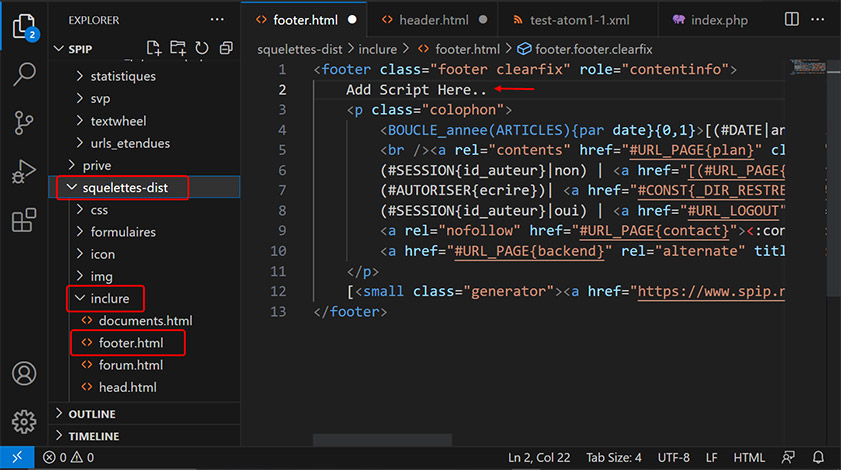
Task: Click inclure in the breadcrumb
Action: click(378, 49)
